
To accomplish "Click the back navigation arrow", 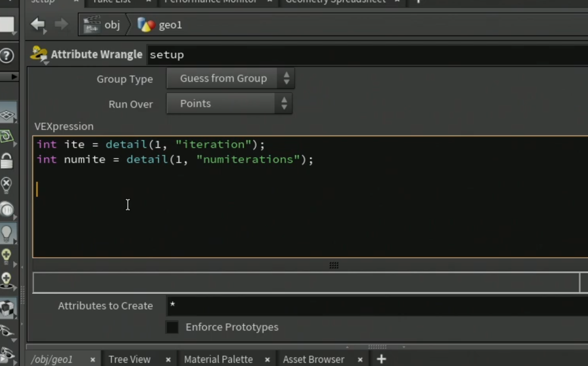I will click(39, 25).
